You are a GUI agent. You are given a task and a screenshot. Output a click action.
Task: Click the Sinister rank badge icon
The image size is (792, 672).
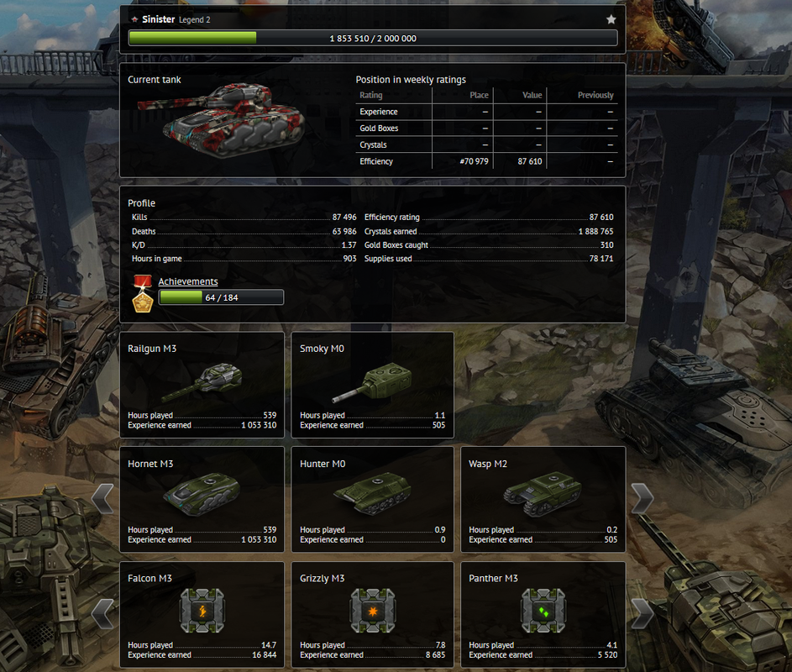[x=134, y=19]
